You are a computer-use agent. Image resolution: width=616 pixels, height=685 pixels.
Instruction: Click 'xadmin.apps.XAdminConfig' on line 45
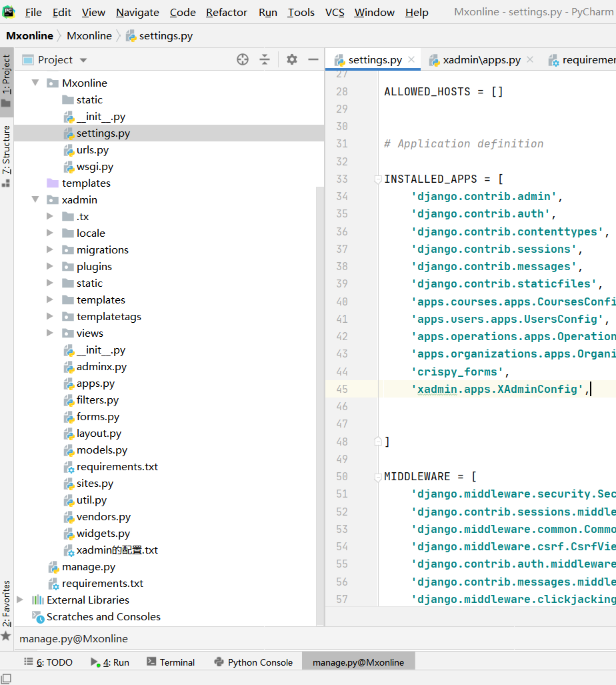click(498, 390)
